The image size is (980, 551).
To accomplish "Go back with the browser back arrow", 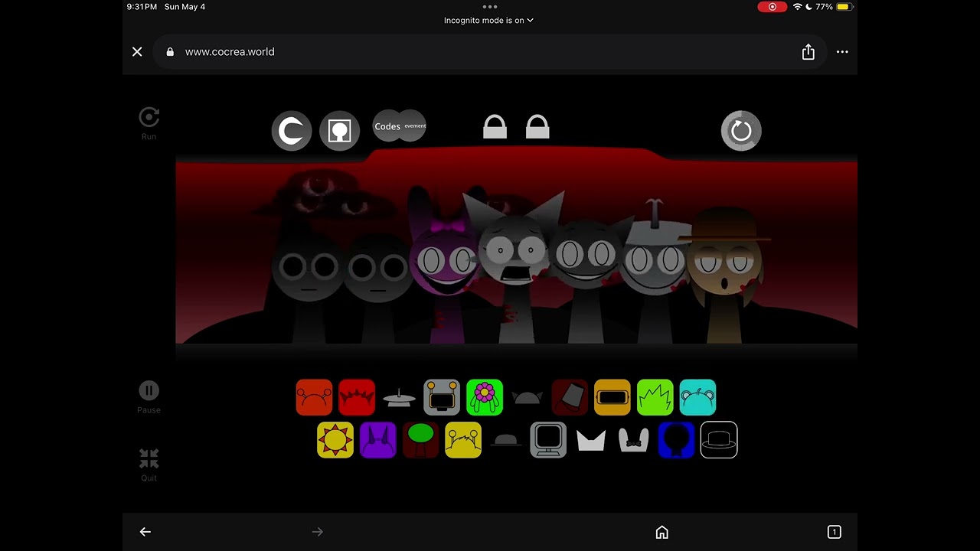I will pyautogui.click(x=145, y=532).
